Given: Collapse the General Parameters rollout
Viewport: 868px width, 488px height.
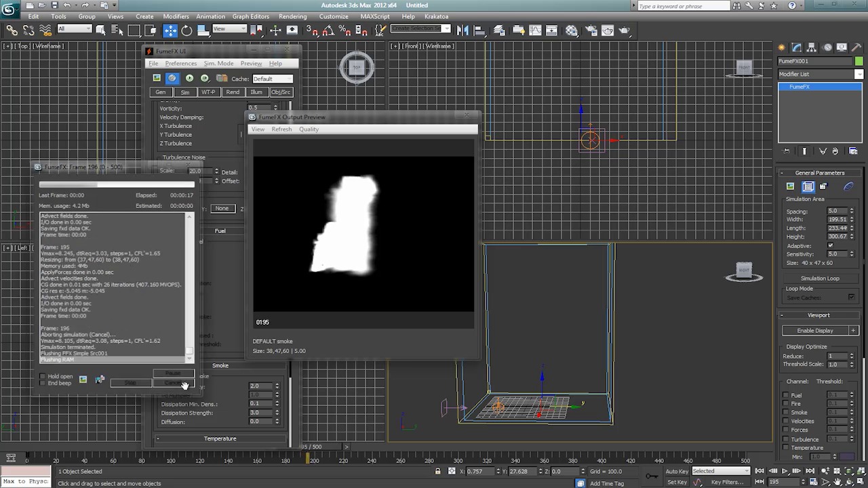Looking at the screenshot, I should (819, 173).
